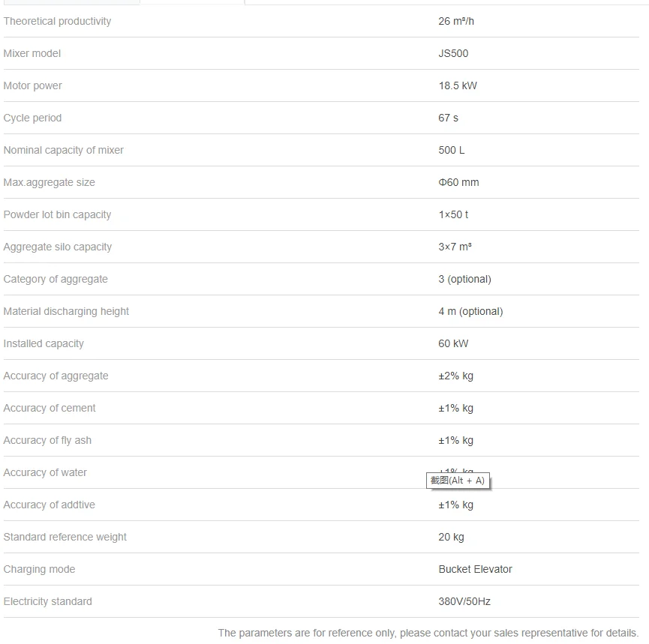The height and width of the screenshot is (644, 649).
Task: Click the 'parameters are for reference only' note
Action: click(x=428, y=633)
